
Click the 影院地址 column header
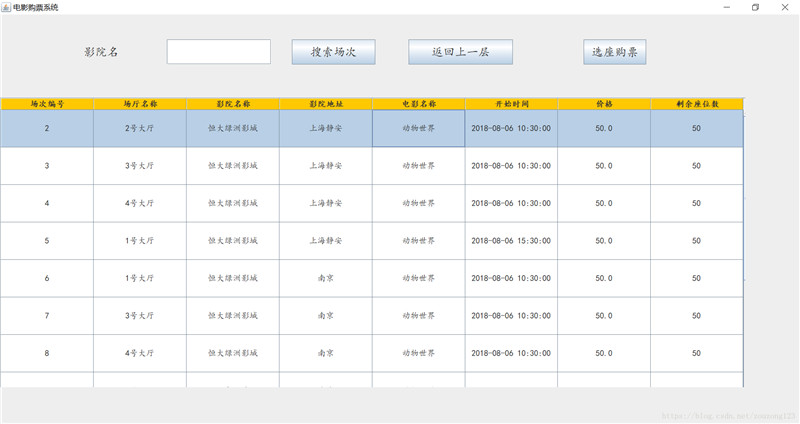click(326, 104)
